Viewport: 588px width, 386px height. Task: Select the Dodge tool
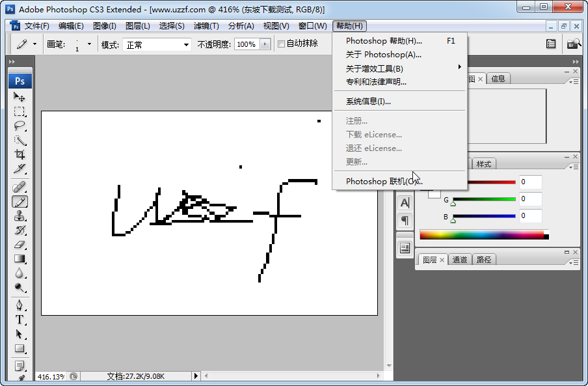(20, 287)
